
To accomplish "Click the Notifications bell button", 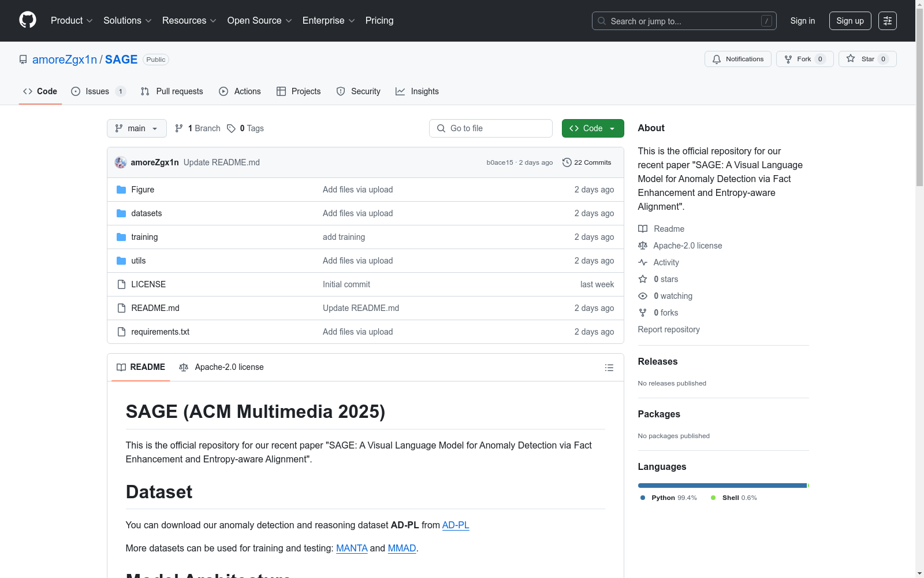I will coord(737,59).
